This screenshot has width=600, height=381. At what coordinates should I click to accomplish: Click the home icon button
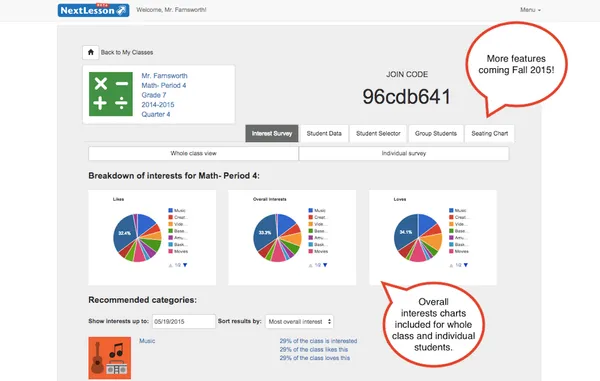click(x=91, y=52)
